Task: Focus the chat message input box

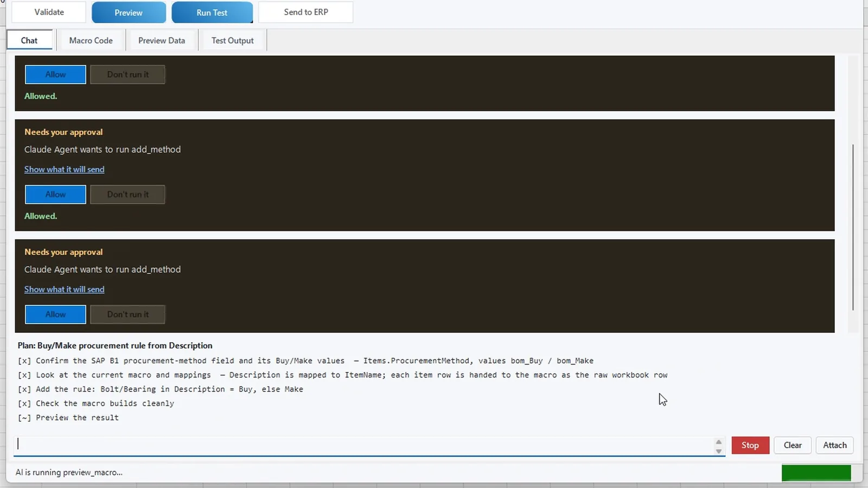Action: 363,445
